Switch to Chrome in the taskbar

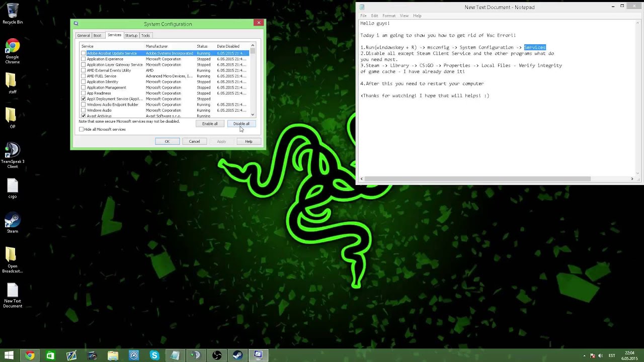coord(30,355)
